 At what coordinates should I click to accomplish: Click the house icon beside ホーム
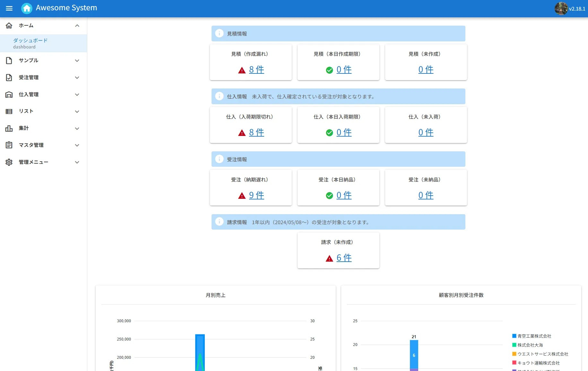tap(9, 25)
